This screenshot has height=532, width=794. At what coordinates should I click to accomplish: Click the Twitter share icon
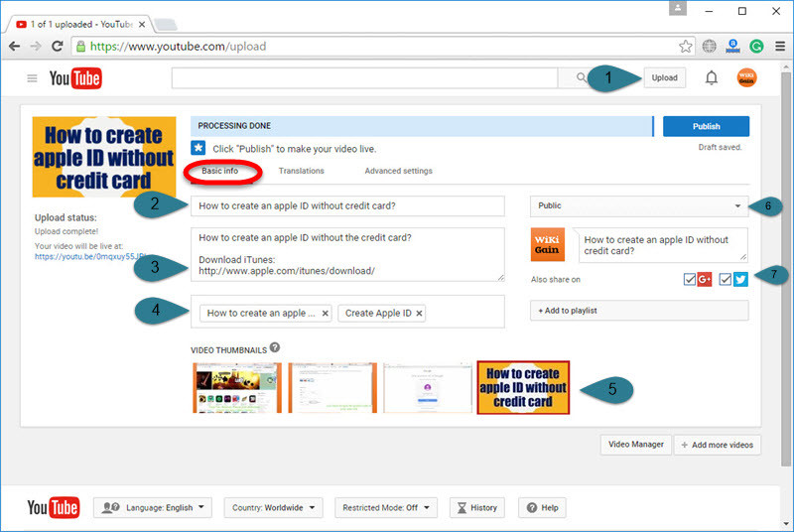pos(740,279)
